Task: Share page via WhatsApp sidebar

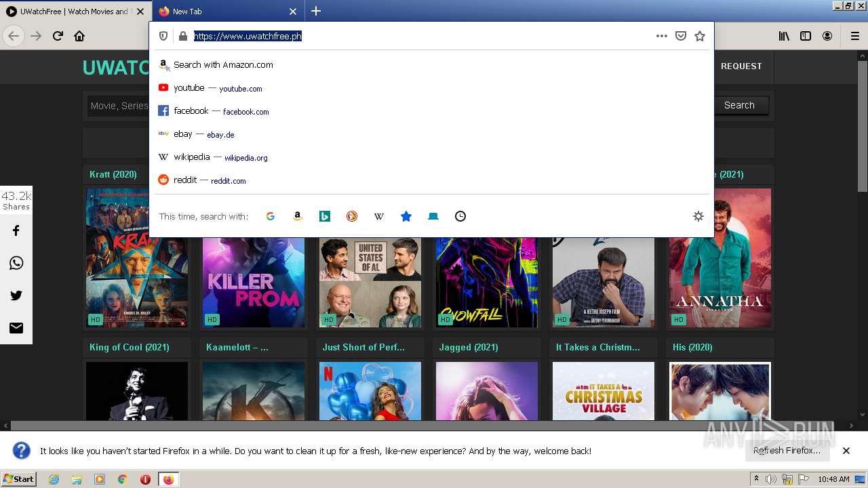Action: click(x=16, y=263)
